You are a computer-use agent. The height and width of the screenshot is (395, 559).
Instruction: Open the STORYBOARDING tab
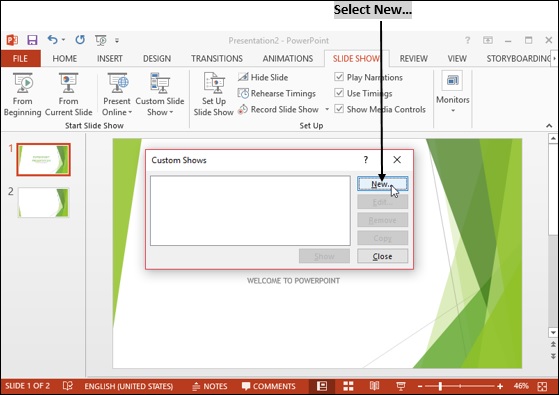tap(518, 58)
